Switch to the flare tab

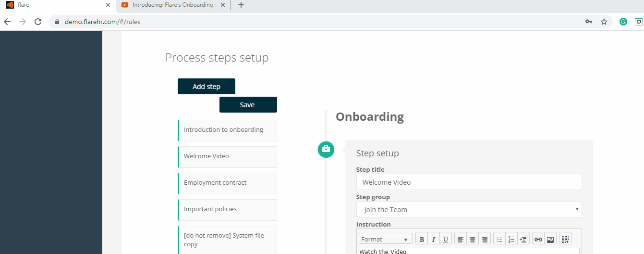pyautogui.click(x=58, y=5)
